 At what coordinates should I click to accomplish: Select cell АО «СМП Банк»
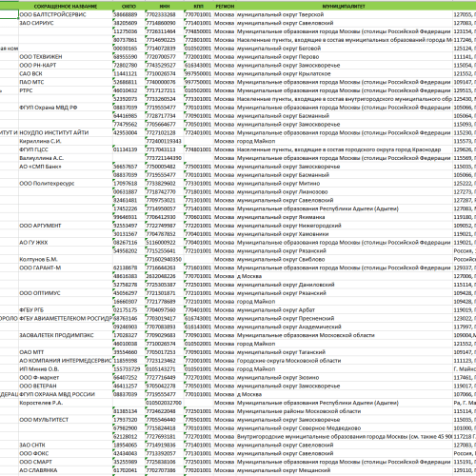click(66, 167)
